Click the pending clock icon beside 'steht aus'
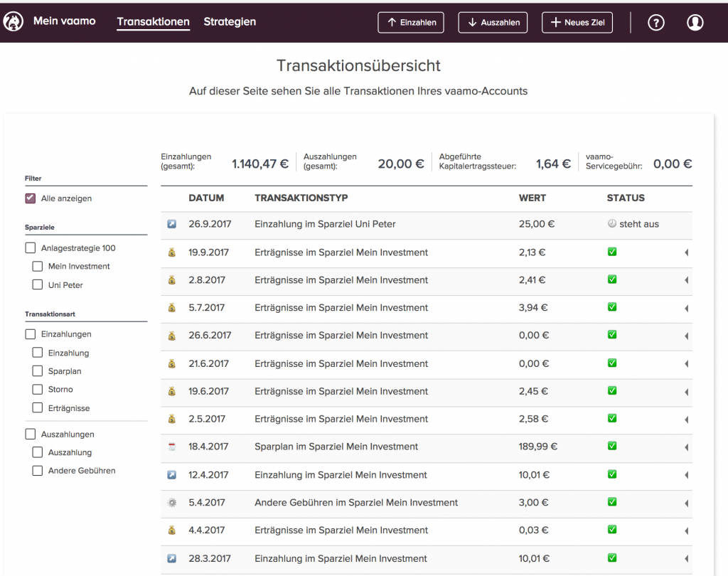 click(612, 223)
